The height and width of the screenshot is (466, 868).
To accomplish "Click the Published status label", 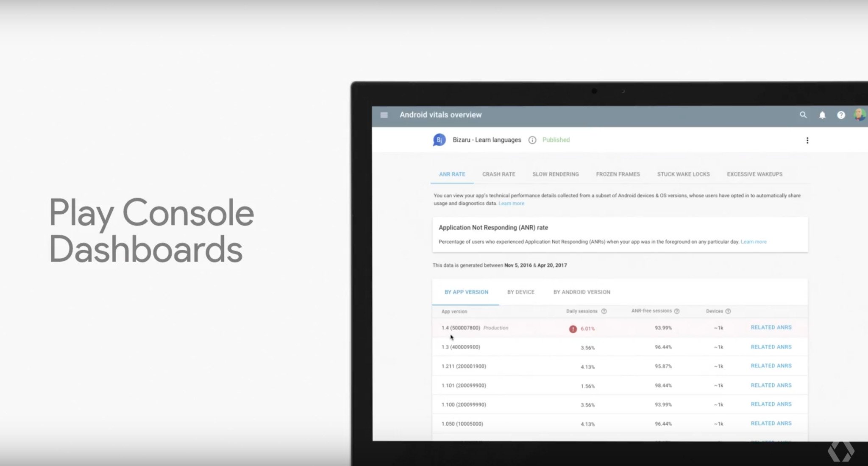I will click(556, 140).
